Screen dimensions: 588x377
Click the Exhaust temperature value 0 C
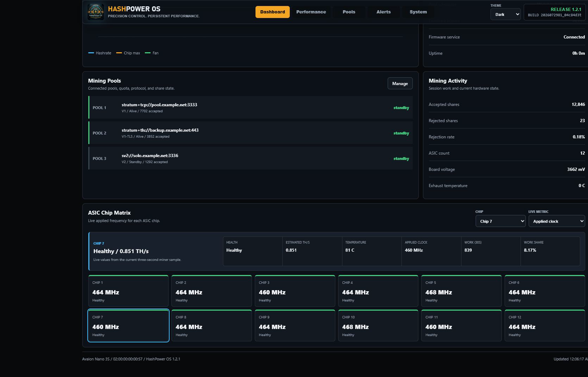(x=582, y=186)
